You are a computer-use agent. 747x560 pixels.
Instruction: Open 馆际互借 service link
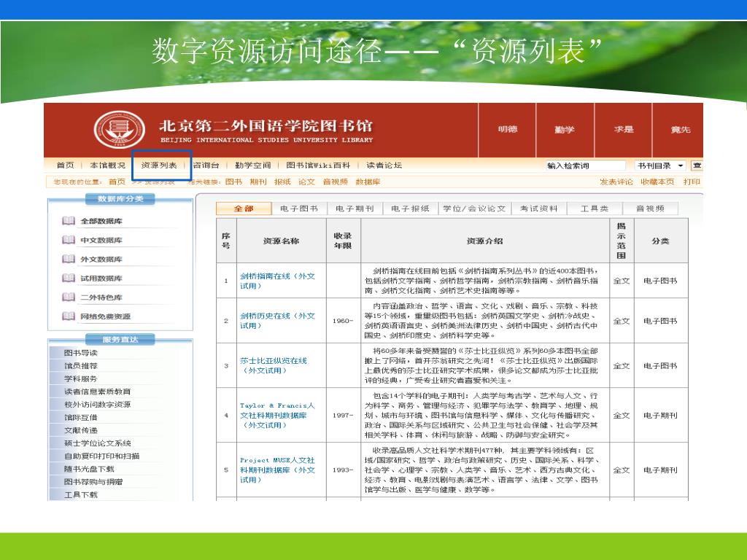(x=80, y=417)
